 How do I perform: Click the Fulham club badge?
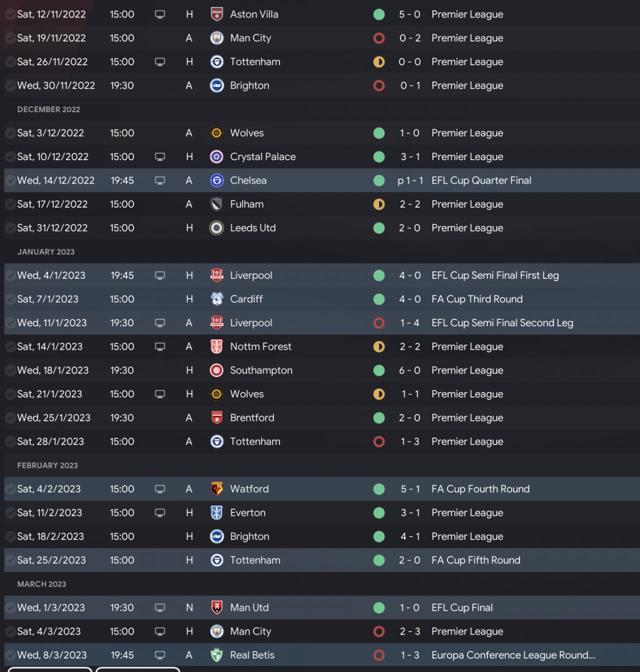[216, 204]
